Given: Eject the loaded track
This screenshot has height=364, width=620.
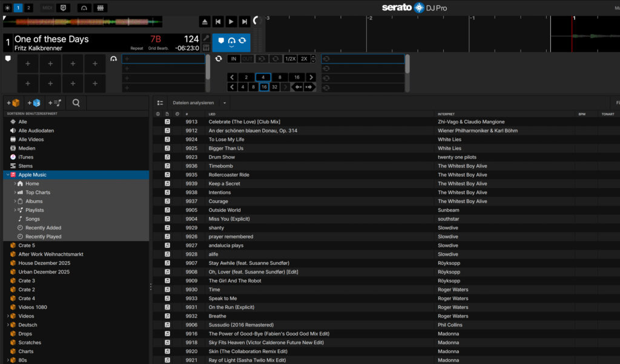Looking at the screenshot, I should 204,21.
